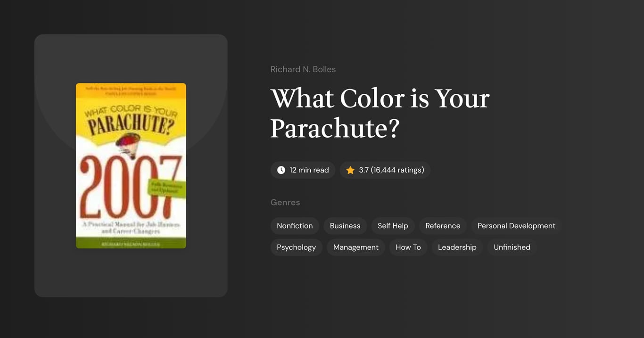Click the 12 min read pill
The width and height of the screenshot is (644, 338).
[x=303, y=170]
